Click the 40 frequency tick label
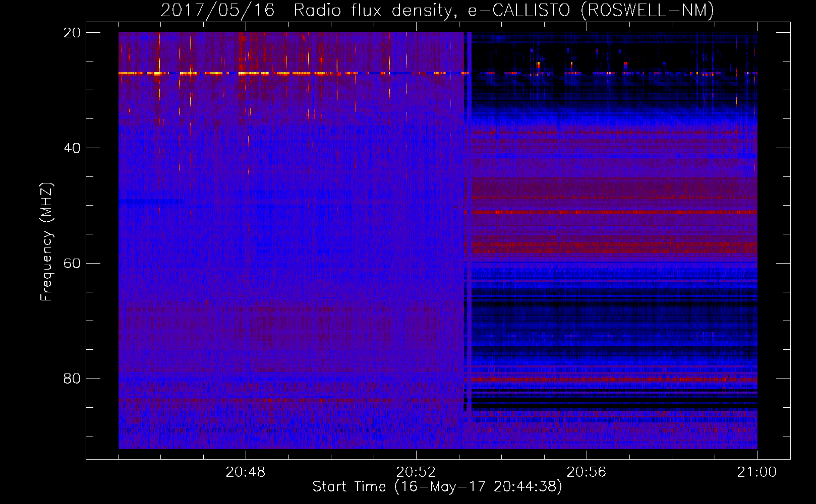 (x=72, y=148)
